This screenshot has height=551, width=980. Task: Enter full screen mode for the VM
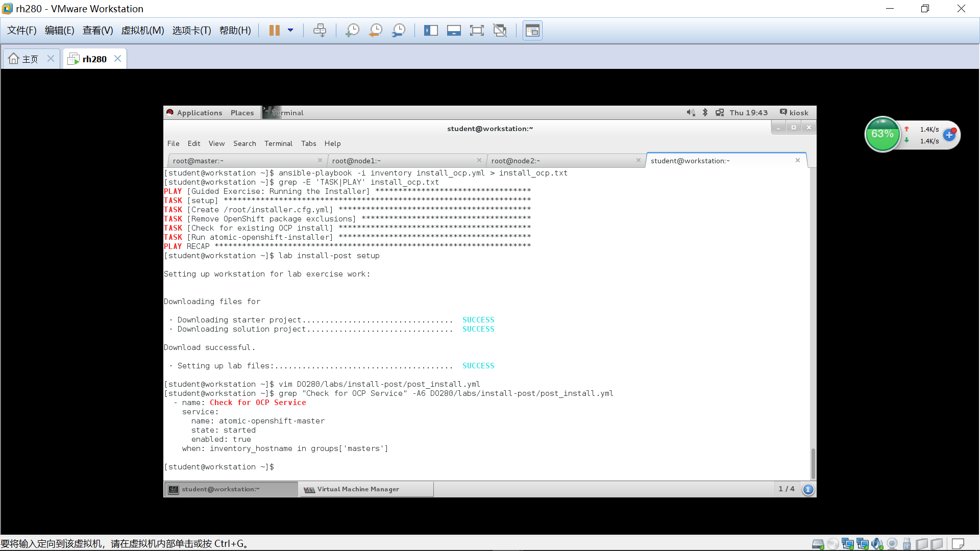tap(477, 30)
